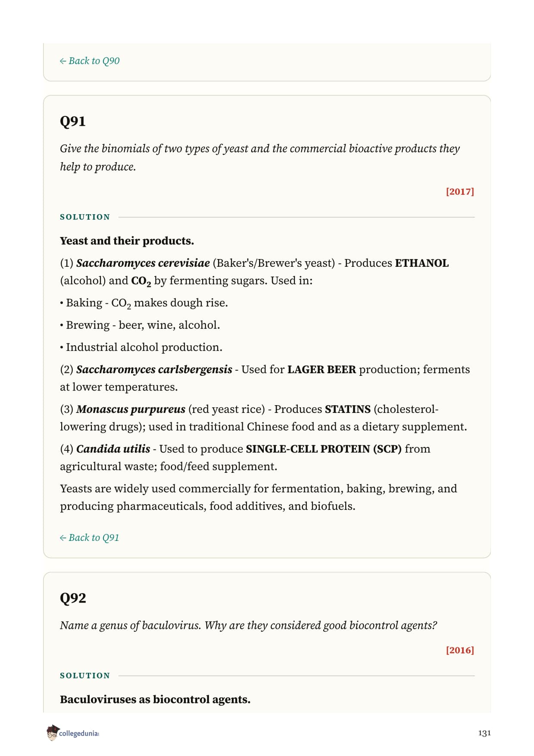Click the collegedunia brand name text

79,733
